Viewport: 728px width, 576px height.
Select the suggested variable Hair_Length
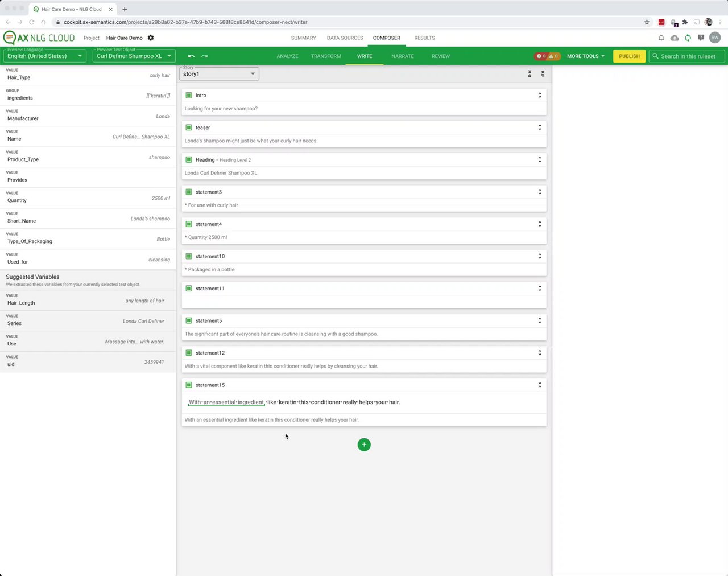pos(88,301)
